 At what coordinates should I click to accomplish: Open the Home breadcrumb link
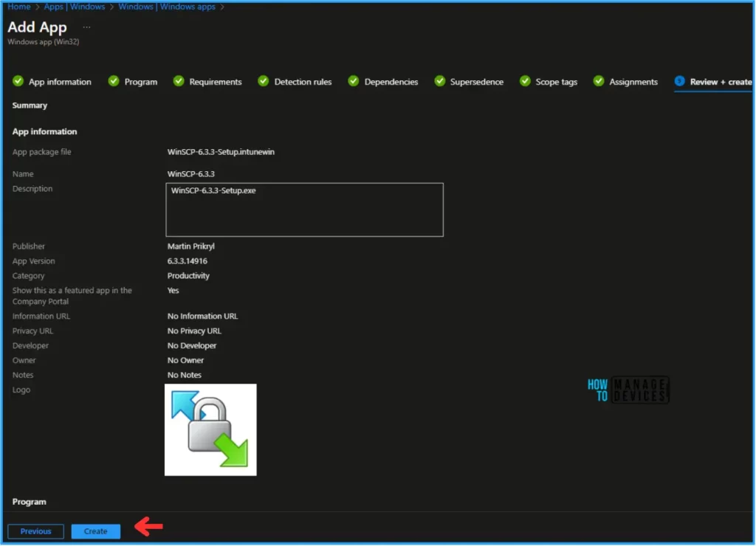click(18, 7)
